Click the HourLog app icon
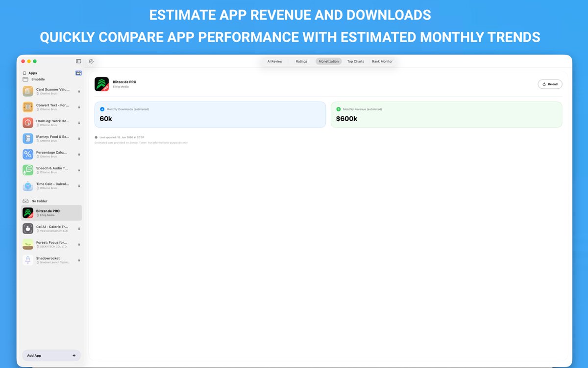The width and height of the screenshot is (588, 368). (x=28, y=123)
